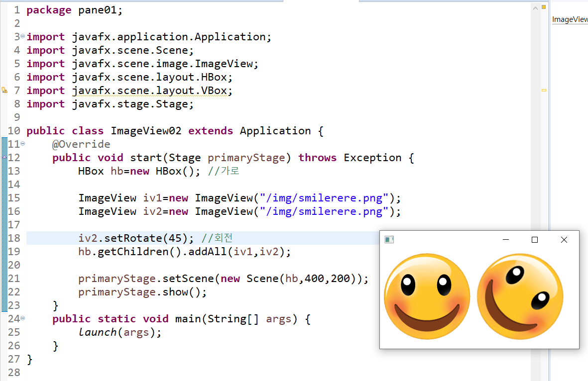
Task: Click the JavaFX window application icon
Action: [389, 240]
